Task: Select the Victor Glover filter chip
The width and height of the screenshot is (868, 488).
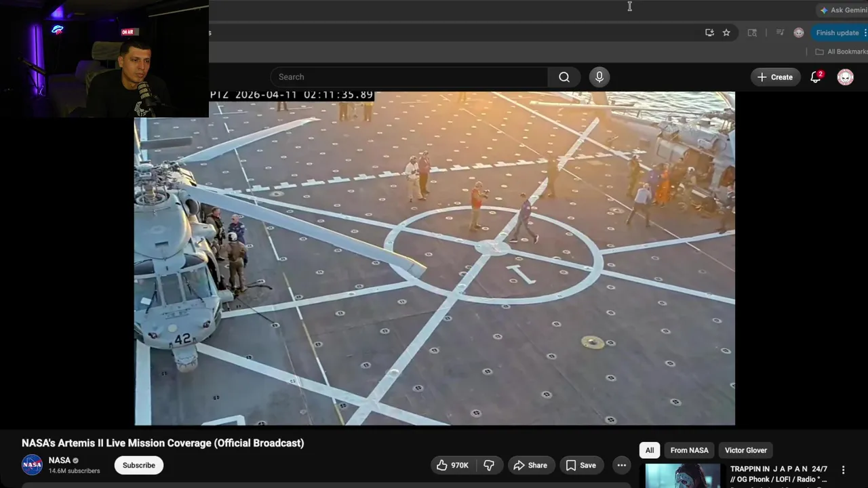Action: 745,450
